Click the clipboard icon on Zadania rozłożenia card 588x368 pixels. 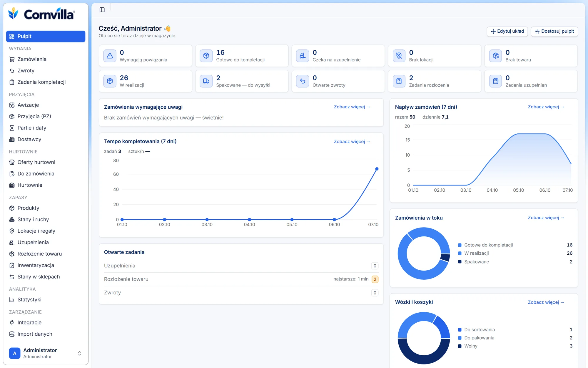click(x=399, y=81)
